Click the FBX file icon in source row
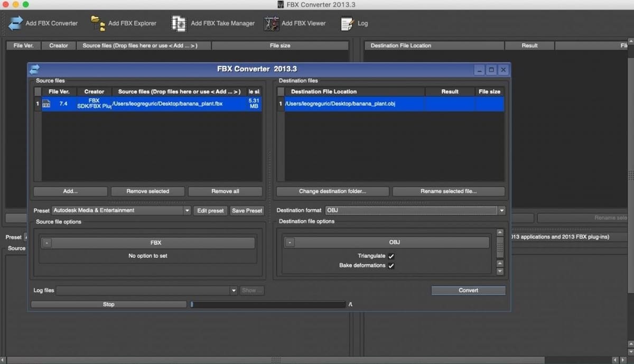The height and width of the screenshot is (364, 634). click(x=46, y=104)
